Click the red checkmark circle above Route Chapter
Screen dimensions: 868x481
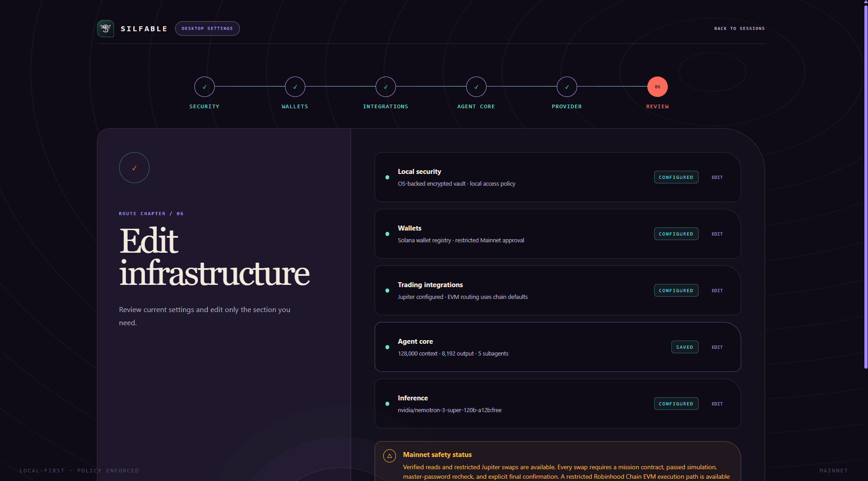(134, 168)
